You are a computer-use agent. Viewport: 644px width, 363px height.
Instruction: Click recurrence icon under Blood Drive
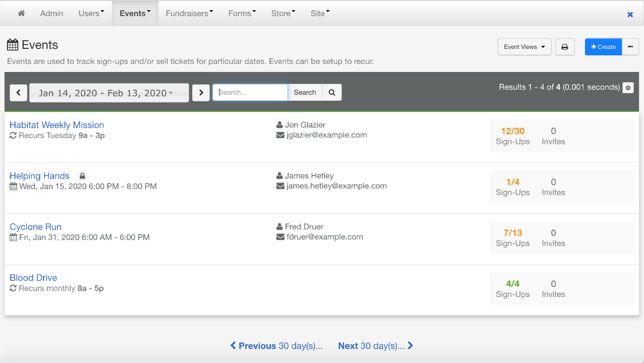tap(13, 288)
